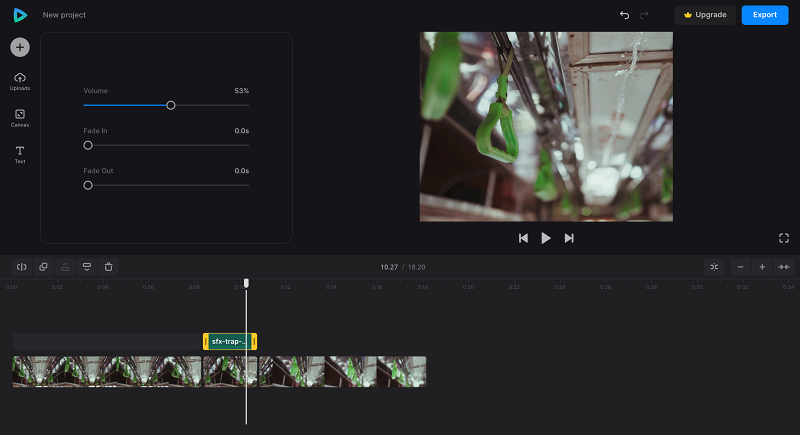Open the Canvas settings panel
The height and width of the screenshot is (435, 800).
20,118
